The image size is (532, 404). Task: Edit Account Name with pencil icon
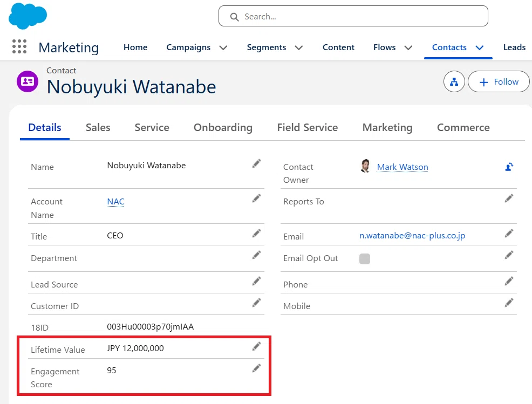point(256,198)
